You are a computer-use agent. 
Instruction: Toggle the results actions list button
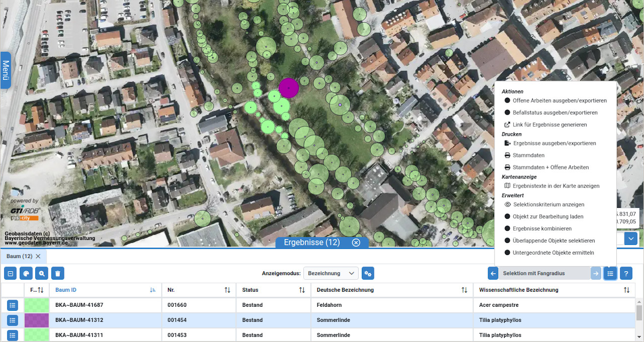[x=610, y=274]
